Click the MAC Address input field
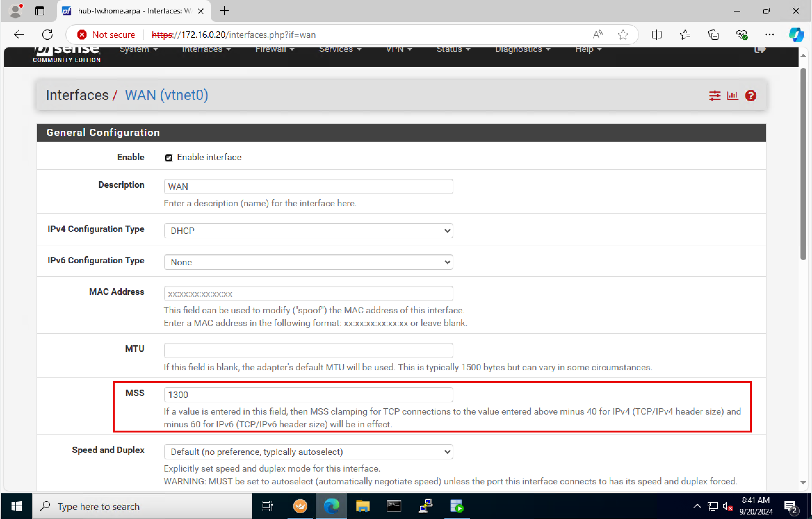The width and height of the screenshot is (812, 519). click(308, 293)
